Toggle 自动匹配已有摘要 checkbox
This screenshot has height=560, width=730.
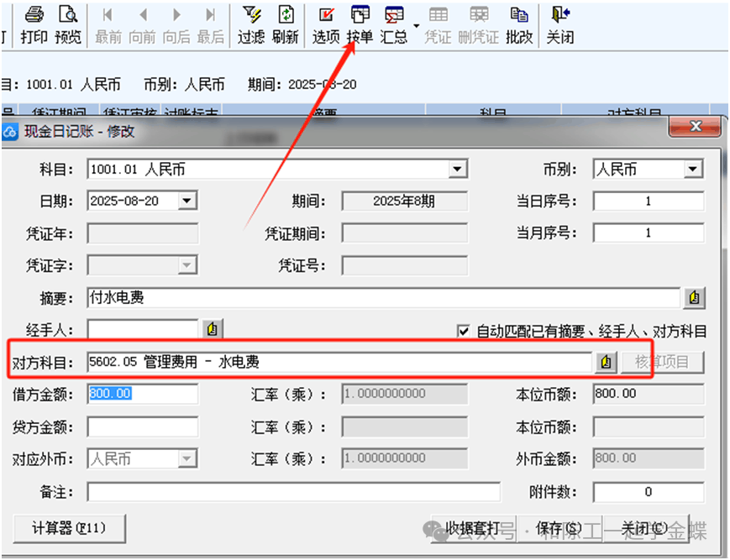tap(463, 332)
